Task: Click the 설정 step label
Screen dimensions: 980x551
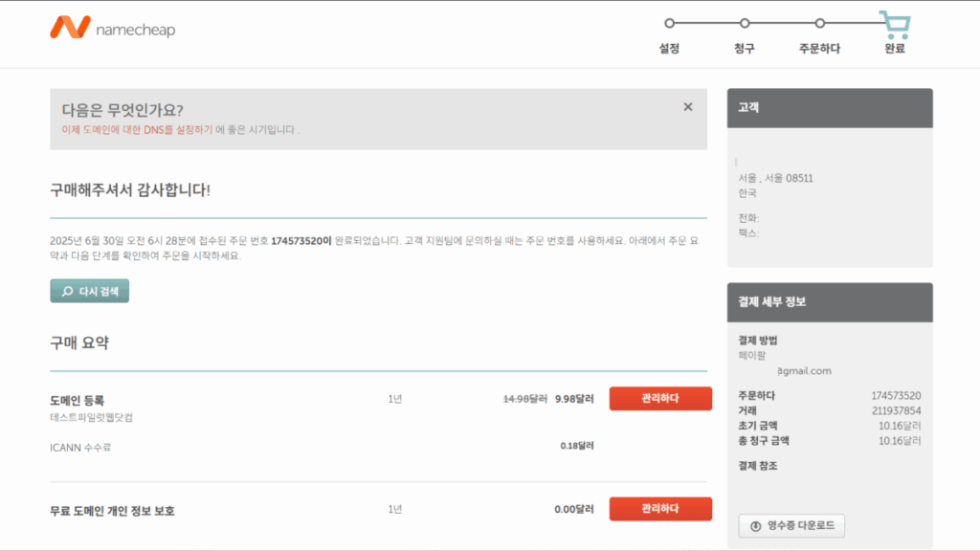Action: coord(671,45)
